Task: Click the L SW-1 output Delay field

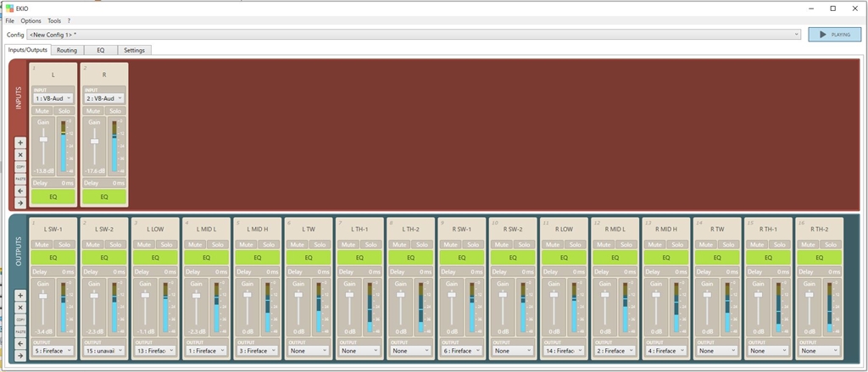Action: [53, 272]
